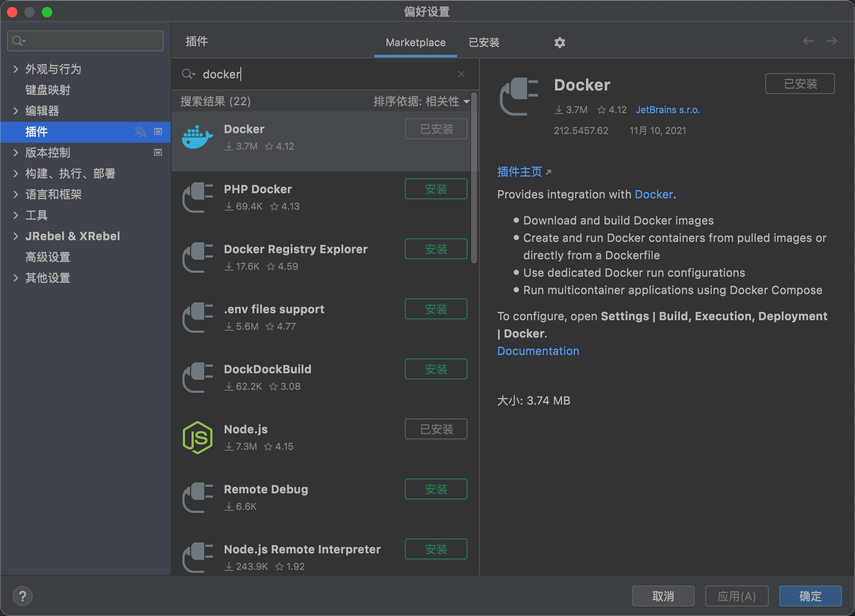
Task: Expand the 其他设置 settings group
Action: [16, 278]
